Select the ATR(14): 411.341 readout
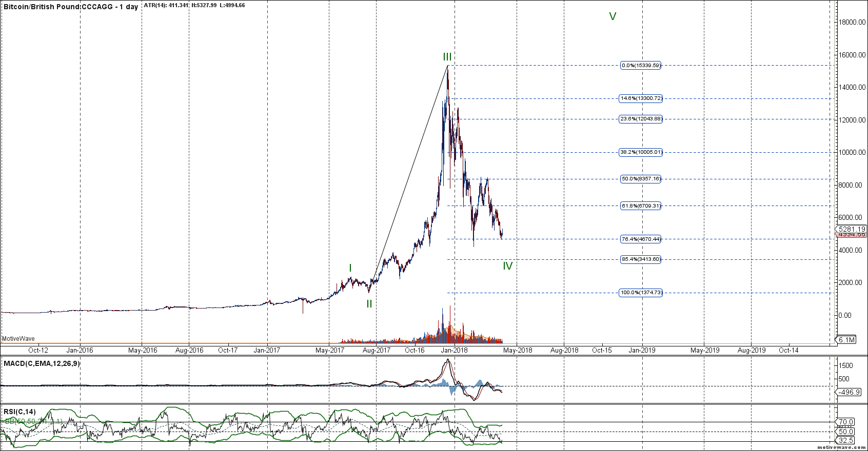The image size is (868, 451). coord(166,6)
